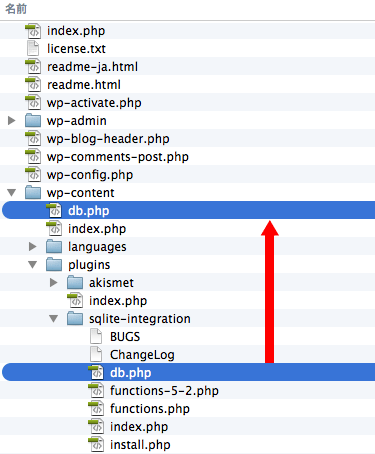Select the wp-content folder name
This screenshot has height=454, width=375.
pos(81,193)
